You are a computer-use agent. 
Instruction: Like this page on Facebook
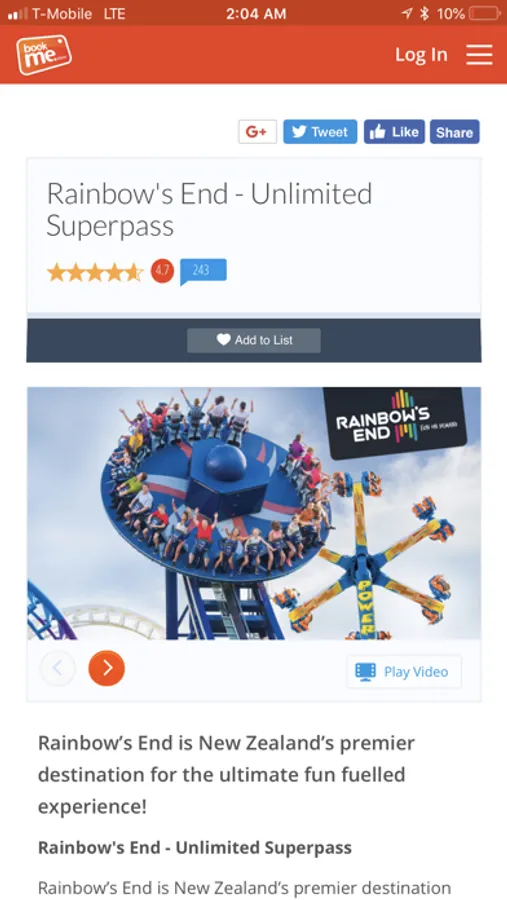coord(394,132)
